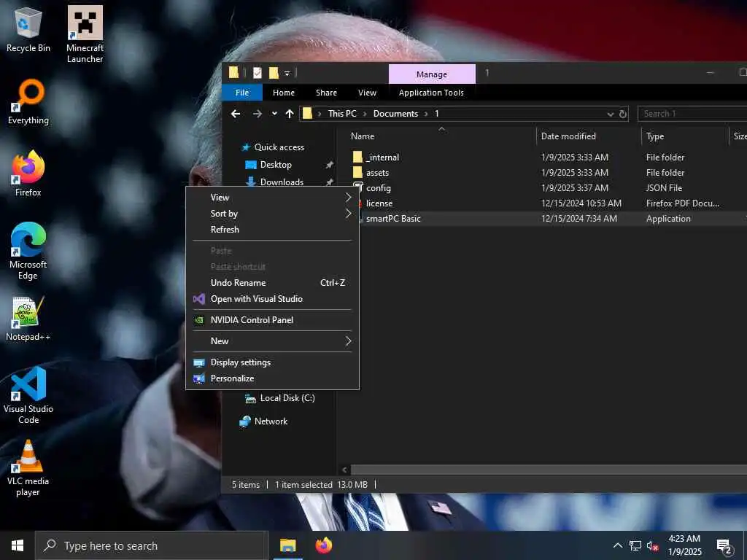Open Downloads in the navigation pane
747x560 pixels.
(282, 182)
